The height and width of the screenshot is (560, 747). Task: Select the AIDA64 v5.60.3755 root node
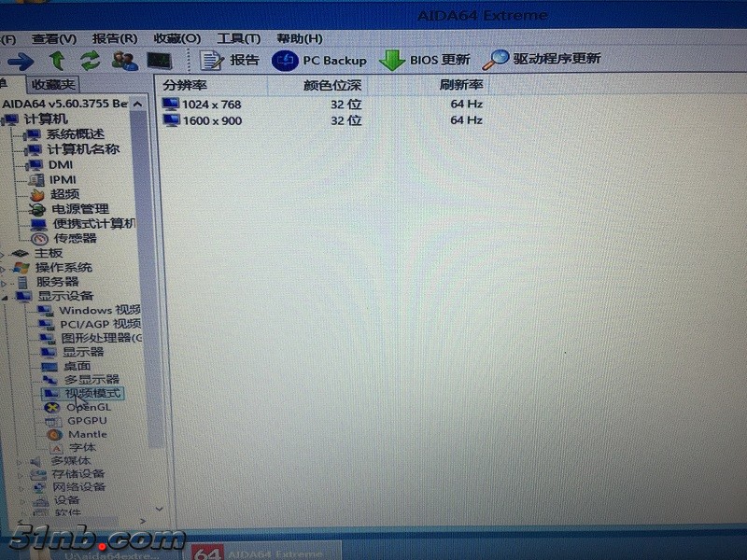[x=64, y=104]
